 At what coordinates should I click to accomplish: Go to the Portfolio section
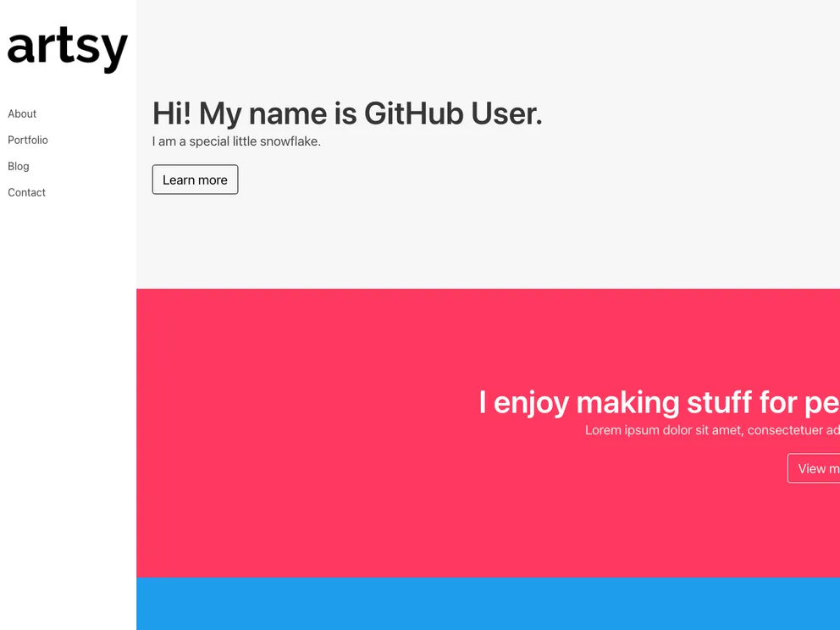coord(28,140)
